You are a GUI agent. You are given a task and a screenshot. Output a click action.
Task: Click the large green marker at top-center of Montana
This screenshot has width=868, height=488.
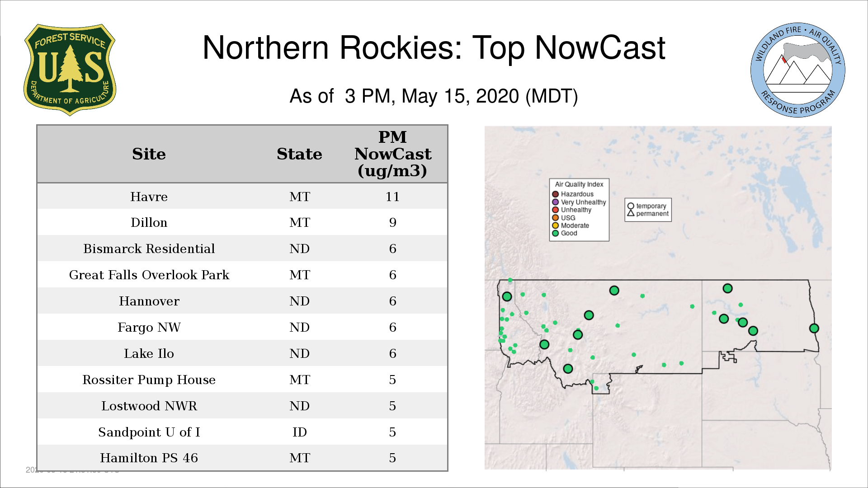tap(614, 291)
